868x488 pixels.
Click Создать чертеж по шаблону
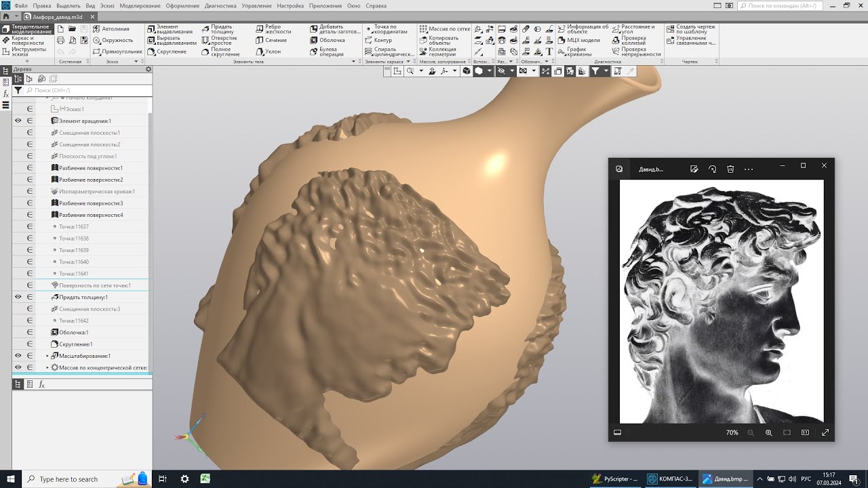(692, 29)
